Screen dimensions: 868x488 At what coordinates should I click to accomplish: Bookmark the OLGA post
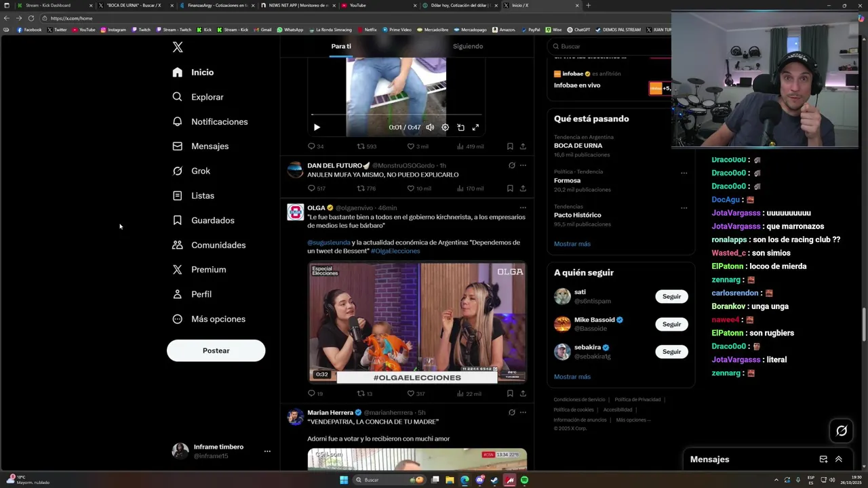[510, 393]
